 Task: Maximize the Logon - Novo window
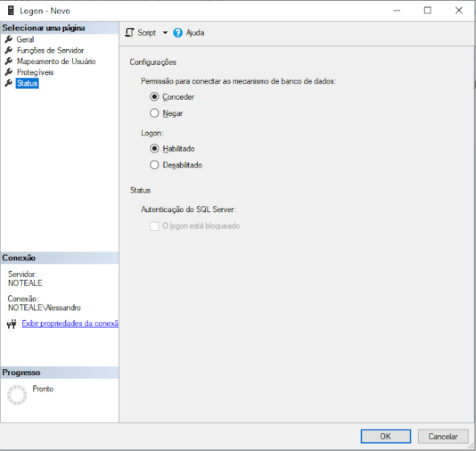(428, 10)
